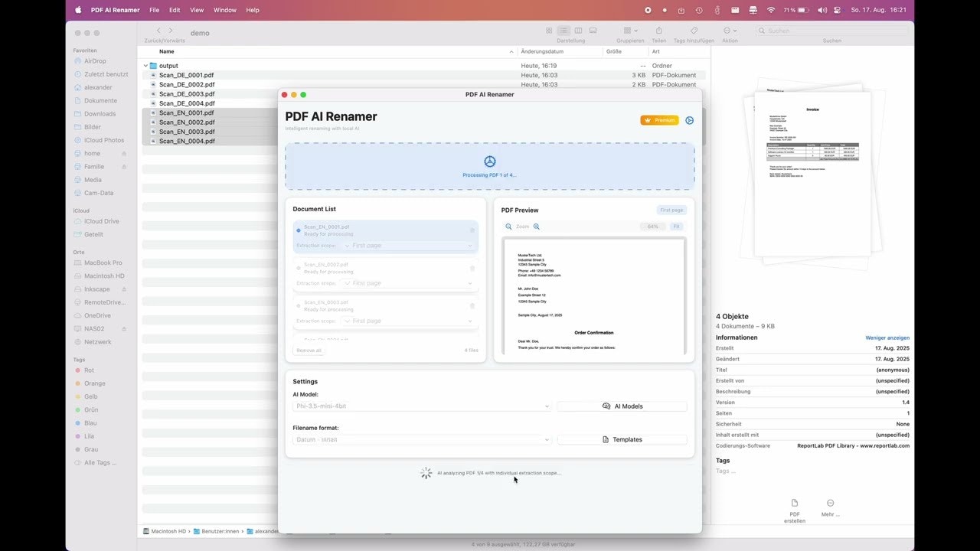Click the Finder Tags hinzufügen icon
This screenshot has height=551, width=980.
(x=694, y=31)
